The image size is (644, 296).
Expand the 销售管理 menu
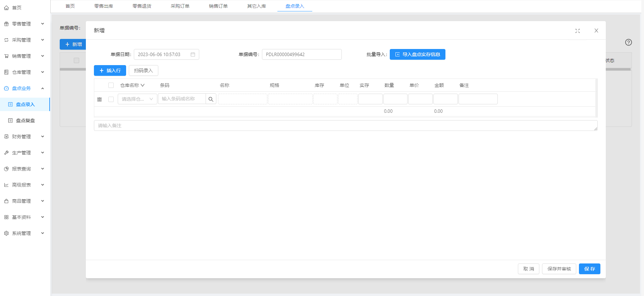tap(43, 56)
